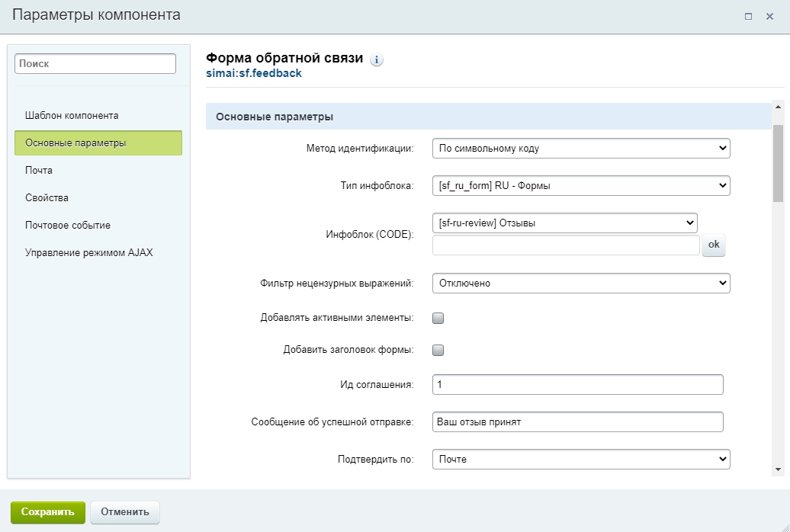Select 'Почта' in the sidebar

point(39,171)
